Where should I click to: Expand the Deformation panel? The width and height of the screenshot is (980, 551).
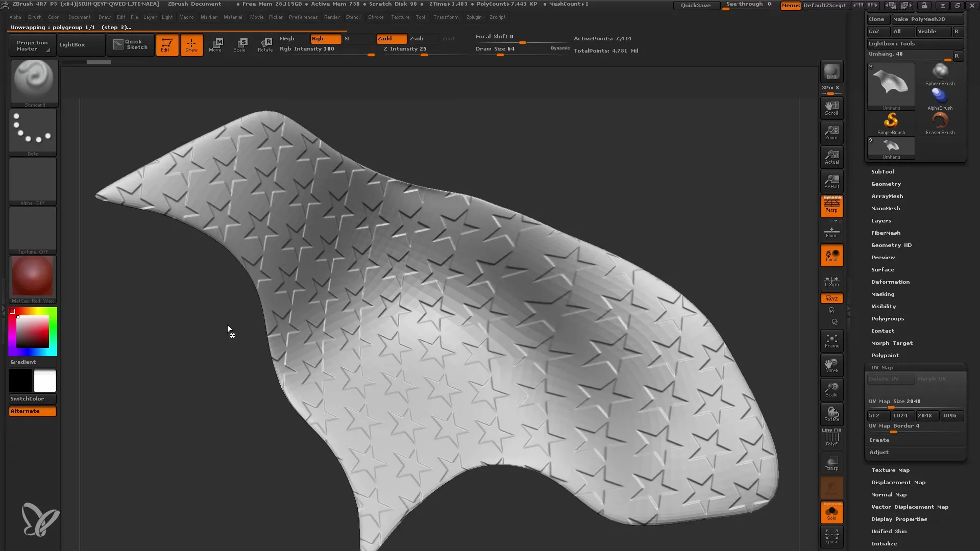890,282
